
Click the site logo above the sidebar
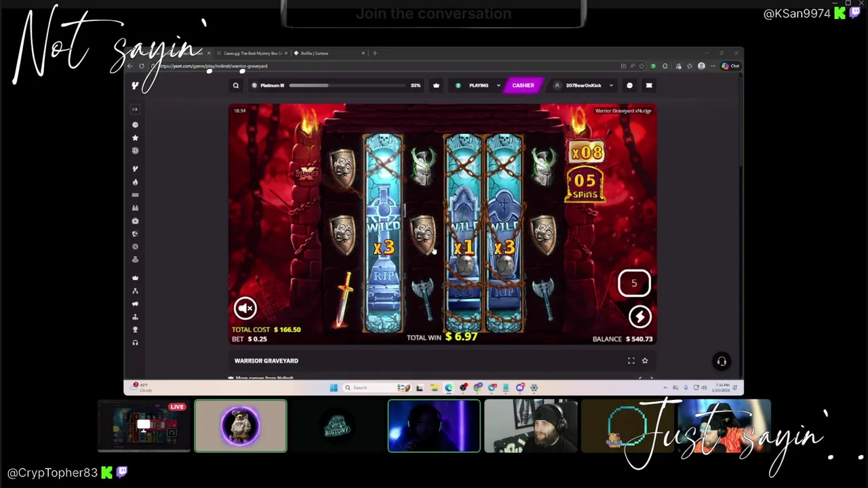(135, 85)
